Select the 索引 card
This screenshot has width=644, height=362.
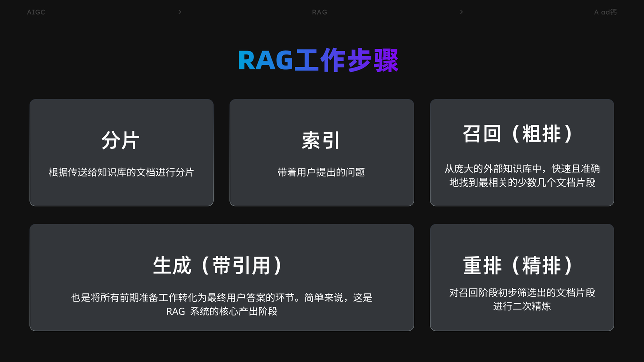pos(321,152)
